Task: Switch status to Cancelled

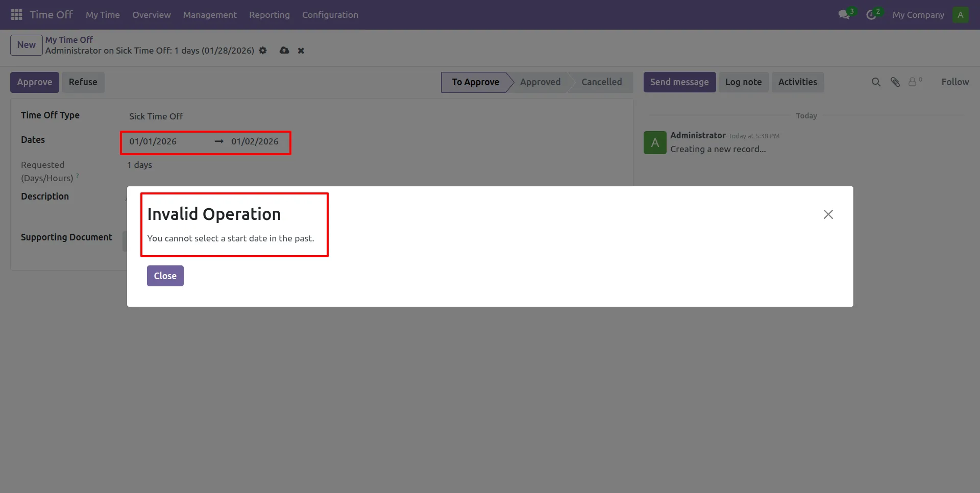Action: 602,82
